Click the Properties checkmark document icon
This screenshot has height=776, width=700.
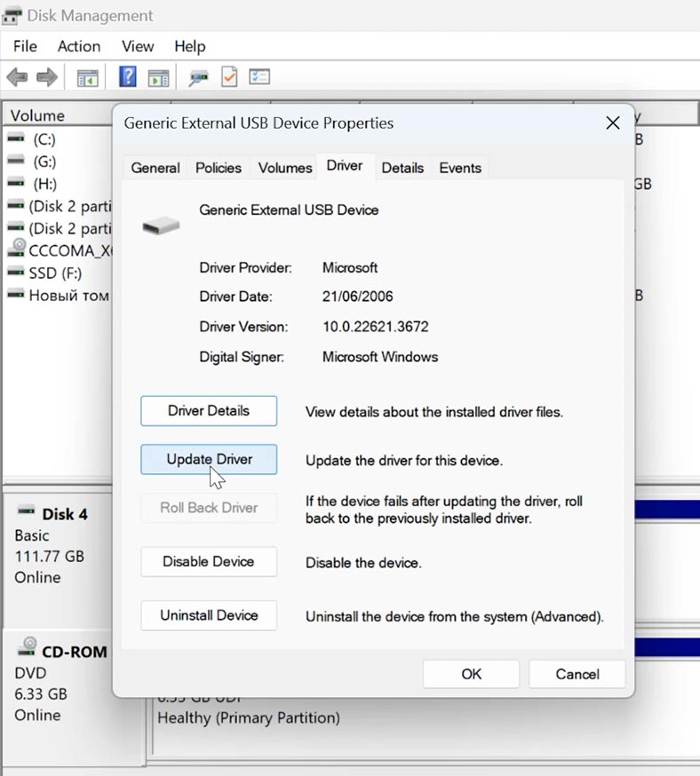(x=229, y=77)
